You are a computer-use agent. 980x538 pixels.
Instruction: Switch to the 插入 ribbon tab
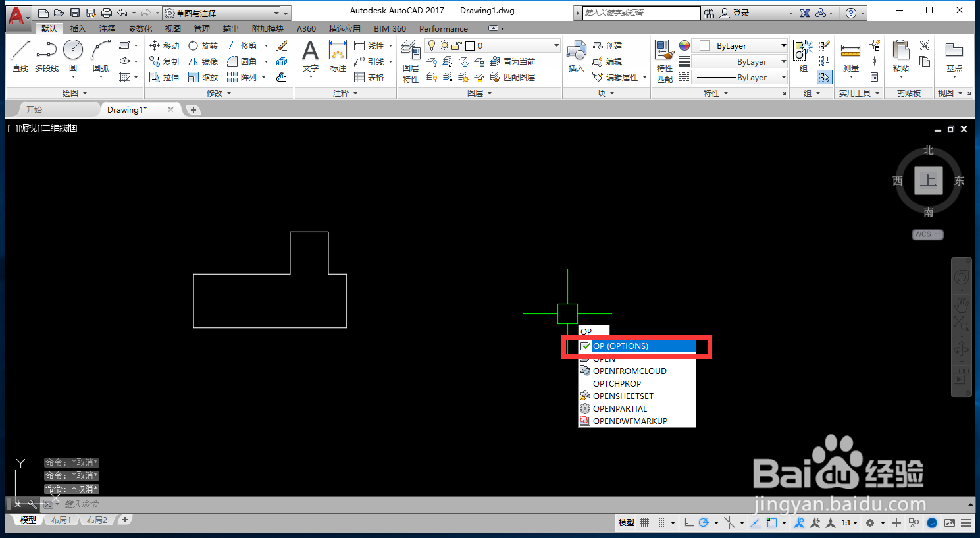tap(78, 28)
